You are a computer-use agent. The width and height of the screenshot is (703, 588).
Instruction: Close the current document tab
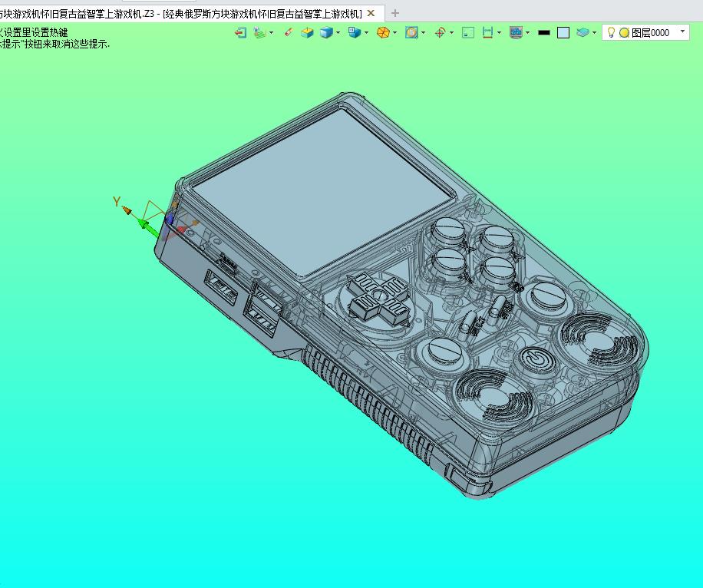(x=371, y=14)
